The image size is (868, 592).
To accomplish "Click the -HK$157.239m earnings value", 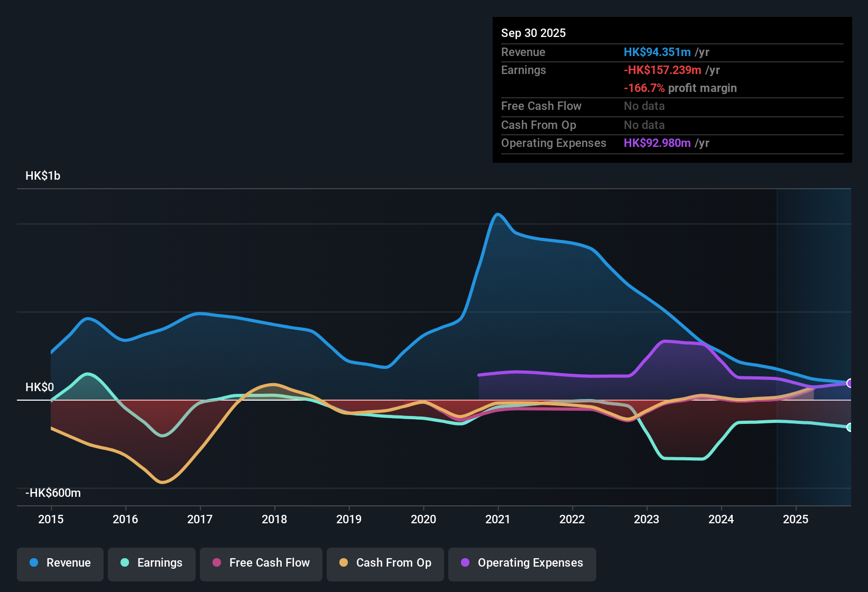I will [x=662, y=70].
